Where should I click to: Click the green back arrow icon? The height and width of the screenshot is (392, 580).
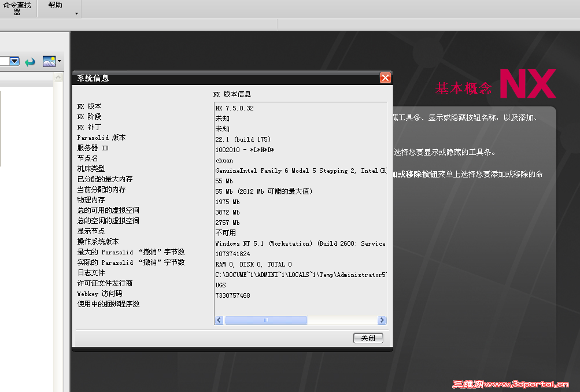tap(30, 62)
